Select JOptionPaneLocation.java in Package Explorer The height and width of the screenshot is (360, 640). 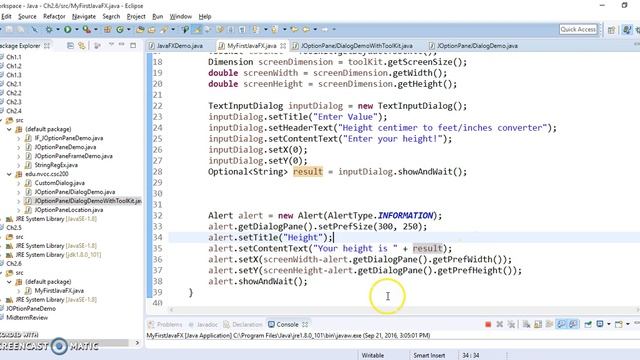69,210
